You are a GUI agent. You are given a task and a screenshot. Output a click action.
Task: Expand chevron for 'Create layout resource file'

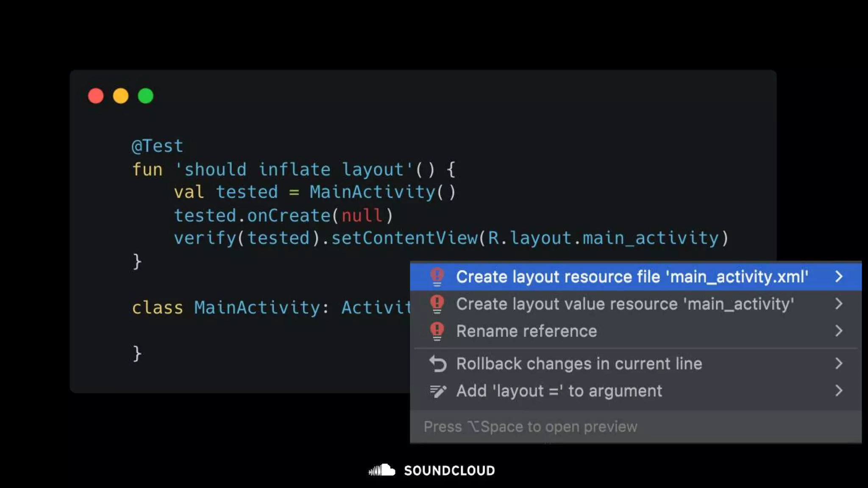coord(839,277)
